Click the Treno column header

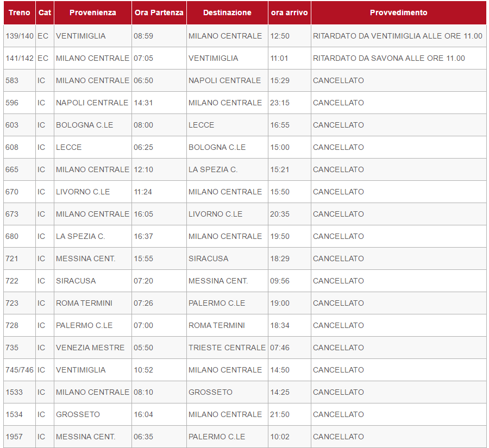point(20,12)
